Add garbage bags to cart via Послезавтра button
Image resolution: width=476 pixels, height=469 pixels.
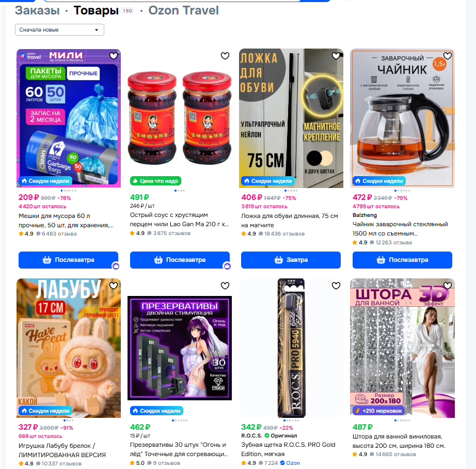pos(68,260)
